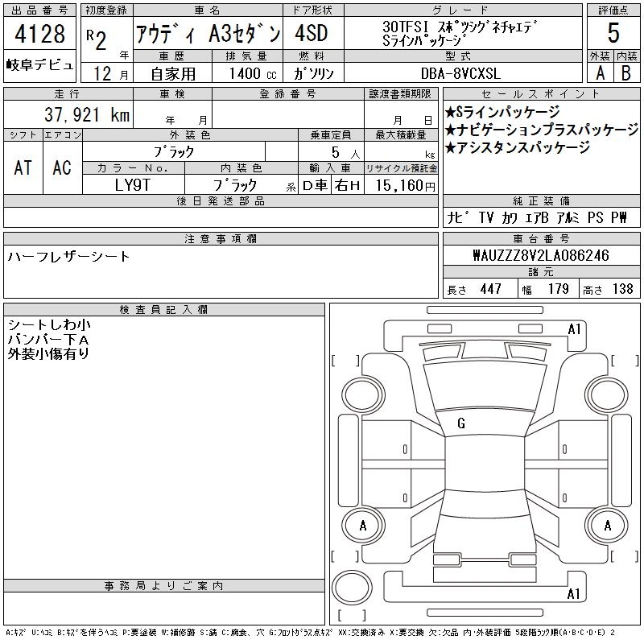This screenshot has width=644, height=644.
Task: Click the シートしわ小 inspector note
Action: [x=49, y=324]
